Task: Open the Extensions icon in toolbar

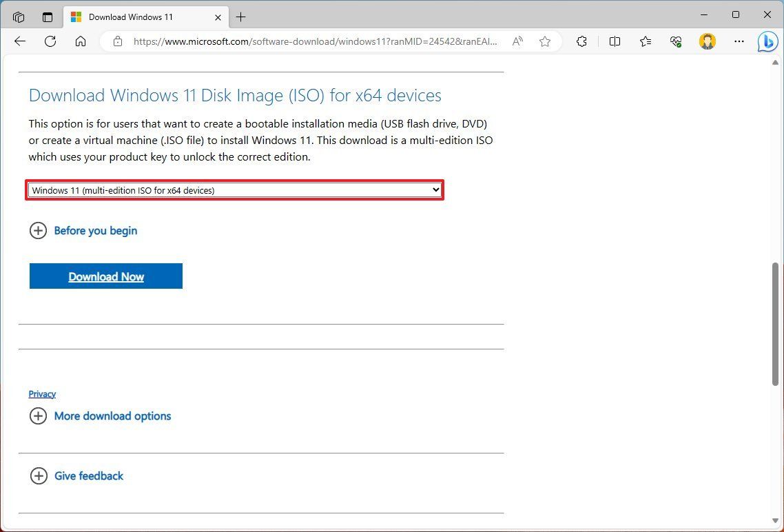Action: pyautogui.click(x=582, y=41)
